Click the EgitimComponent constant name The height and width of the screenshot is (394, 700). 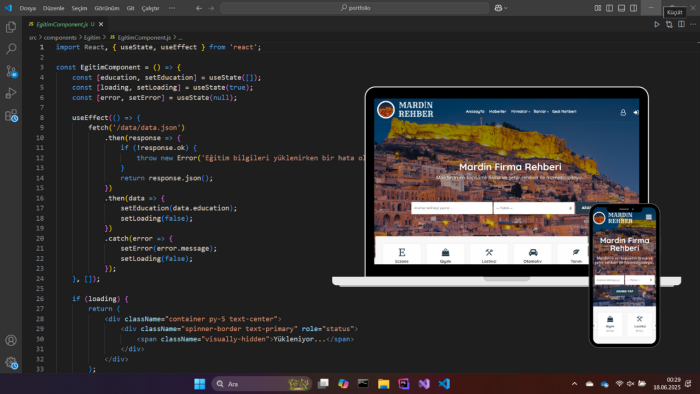(110, 67)
